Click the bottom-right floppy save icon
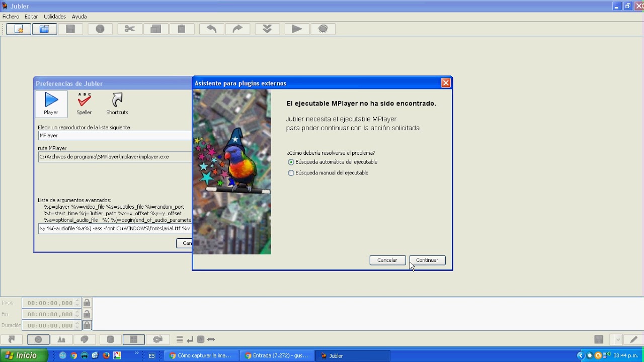644x362 pixels. [x=599, y=339]
